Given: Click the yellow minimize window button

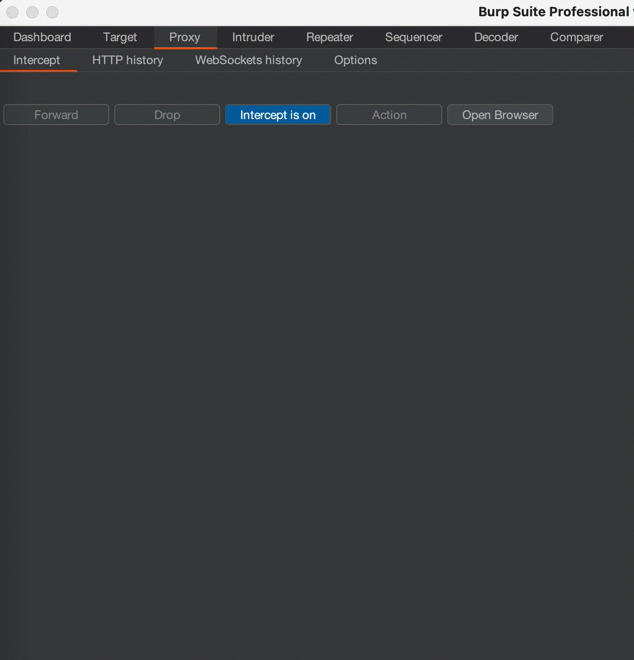Looking at the screenshot, I should click(x=32, y=12).
